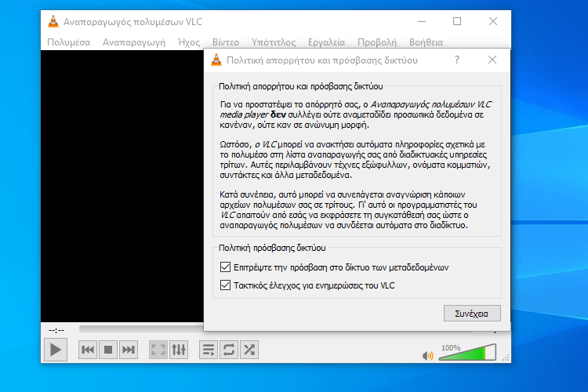Click the VLC cone icon in privacy dialog title
588x392 pixels.
click(x=216, y=60)
